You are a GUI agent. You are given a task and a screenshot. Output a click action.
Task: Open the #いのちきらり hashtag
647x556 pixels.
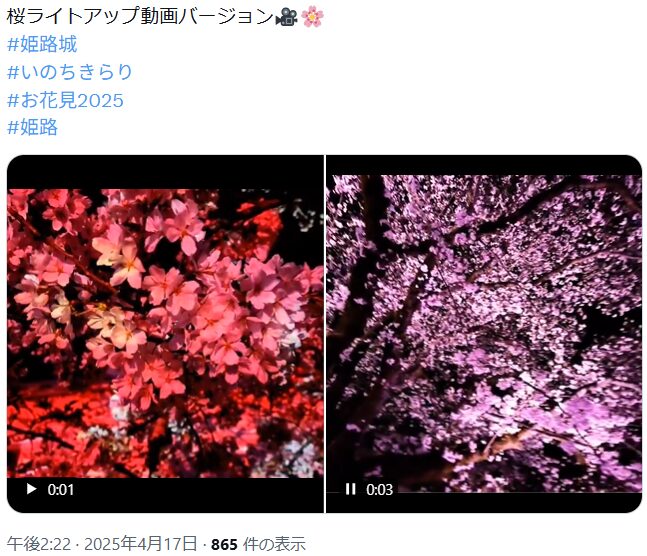pyautogui.click(x=70, y=72)
